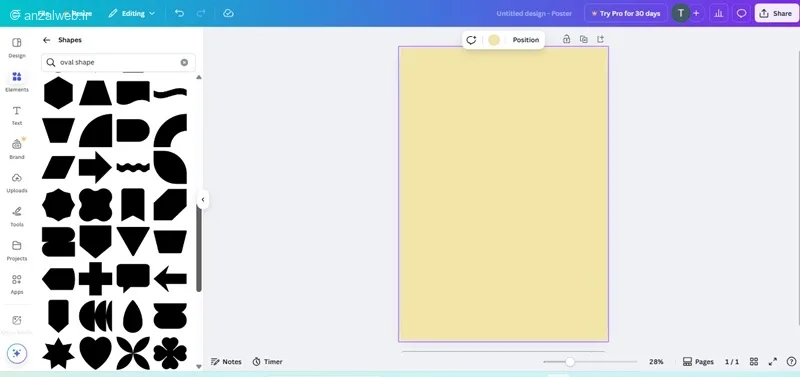Image resolution: width=800 pixels, height=377 pixels.
Task: Clear the oval shape search text
Action: pyautogui.click(x=184, y=62)
